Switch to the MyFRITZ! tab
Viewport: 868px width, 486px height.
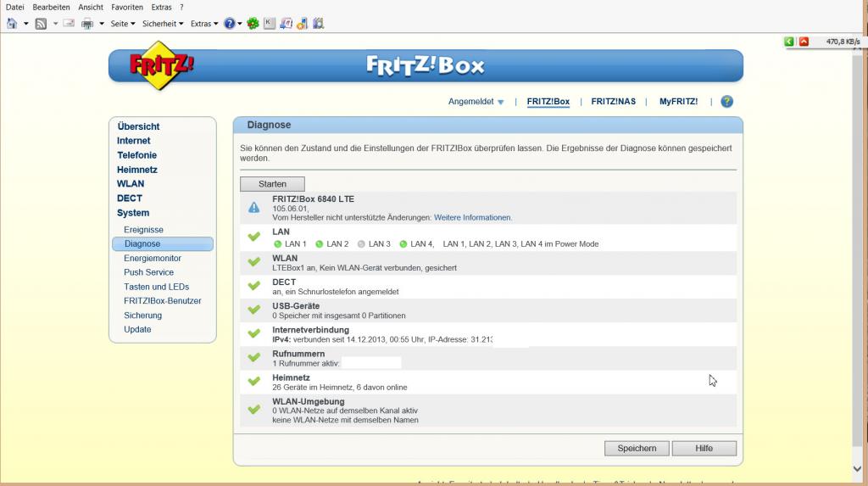(678, 102)
